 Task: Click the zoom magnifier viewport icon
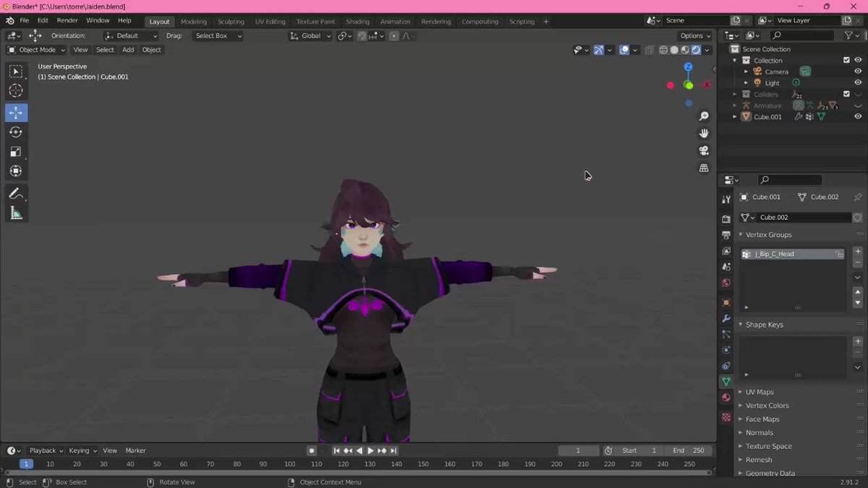(704, 116)
